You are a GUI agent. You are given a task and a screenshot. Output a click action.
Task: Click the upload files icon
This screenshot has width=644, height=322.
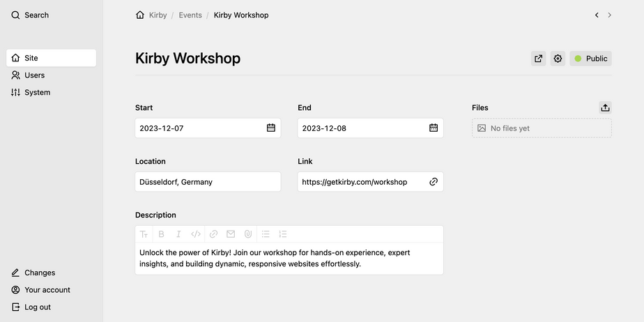click(x=605, y=107)
